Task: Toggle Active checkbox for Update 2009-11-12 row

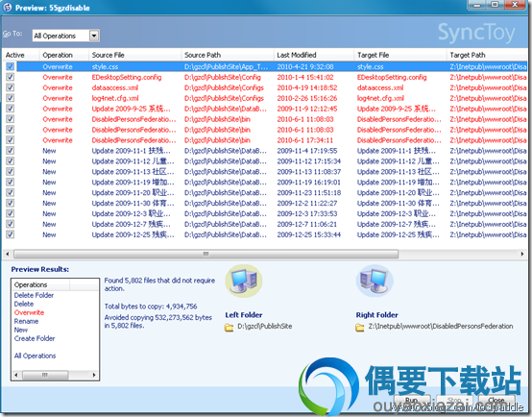Action: click(x=11, y=161)
